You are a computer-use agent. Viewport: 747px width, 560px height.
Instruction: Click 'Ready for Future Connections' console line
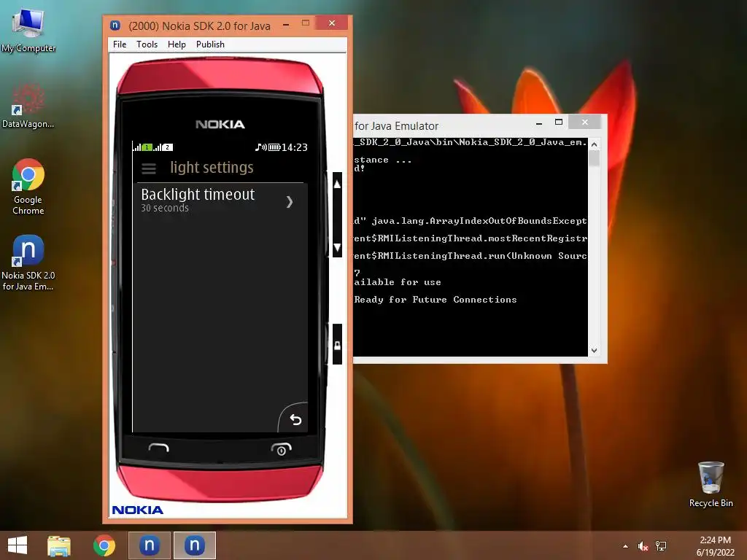(436, 300)
